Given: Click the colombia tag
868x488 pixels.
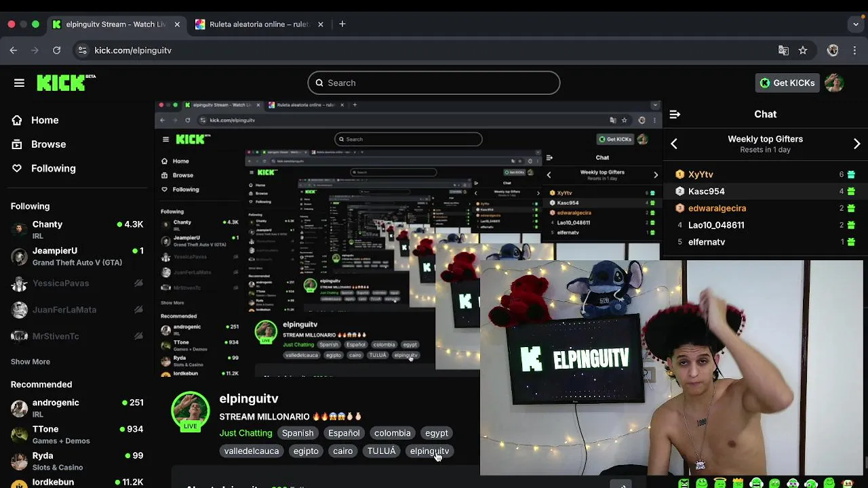Looking at the screenshot, I should 393,433.
